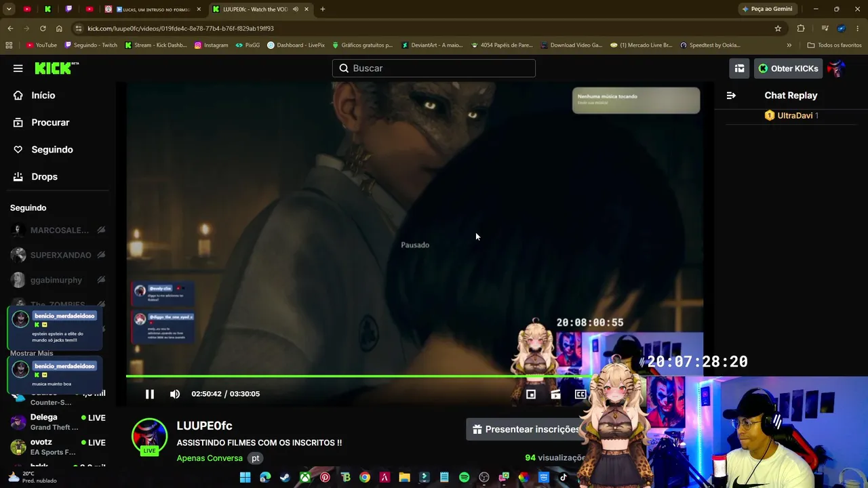Viewport: 868px width, 488px height.
Task: Seek on the green video progress bar
Action: click(x=358, y=375)
